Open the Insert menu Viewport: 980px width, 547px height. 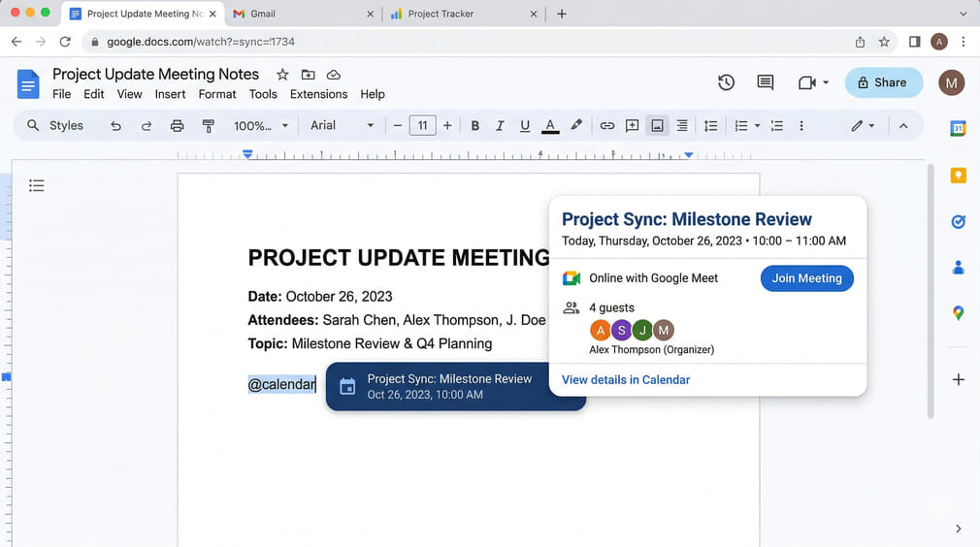point(170,94)
